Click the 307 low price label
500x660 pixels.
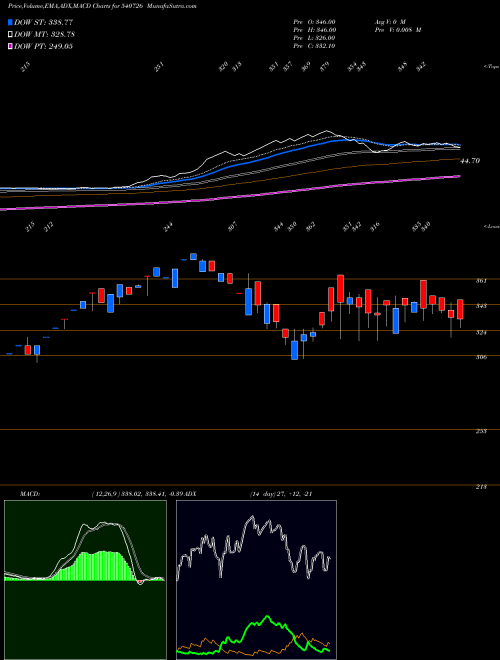click(x=232, y=227)
